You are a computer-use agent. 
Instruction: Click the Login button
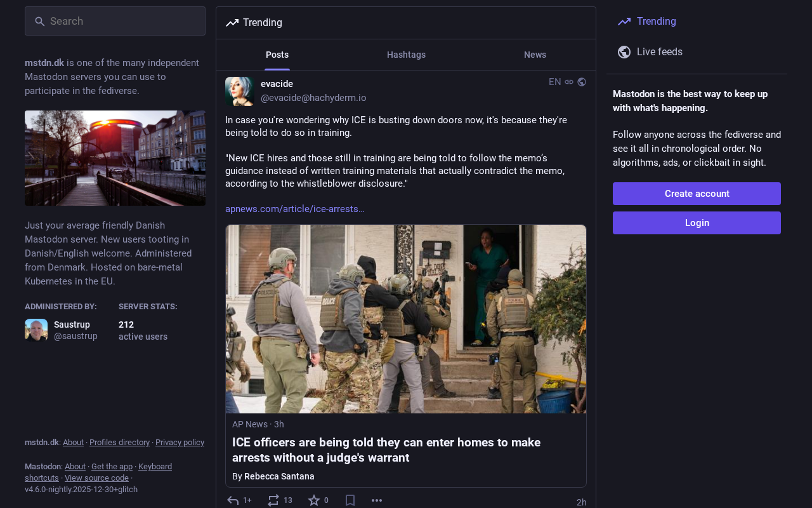point(697,223)
